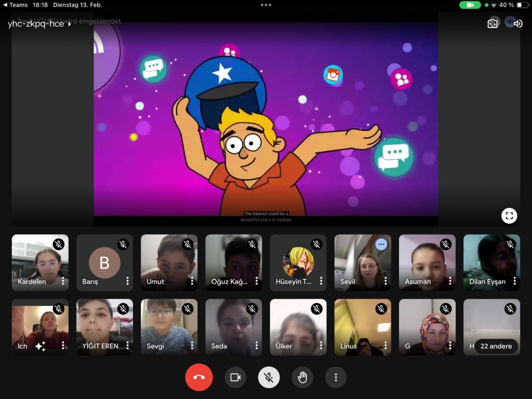
Task: Open visual effects sparkle icon on Ich tile
Action: (x=40, y=346)
